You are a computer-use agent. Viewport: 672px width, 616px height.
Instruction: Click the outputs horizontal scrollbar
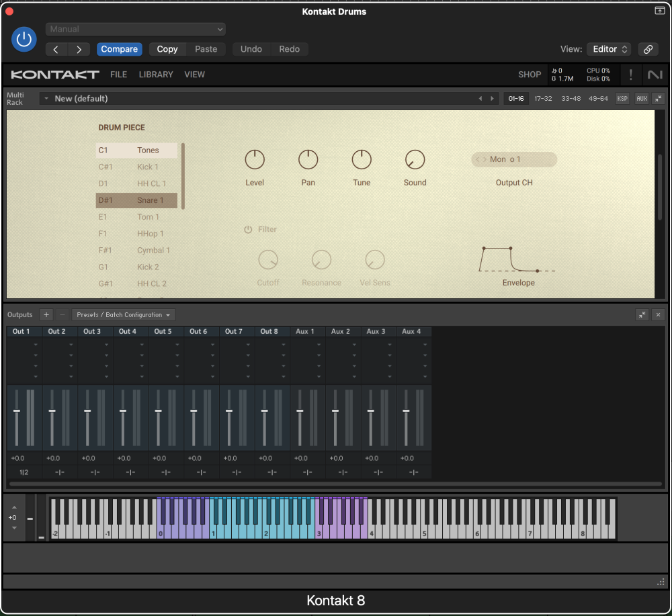[335, 484]
